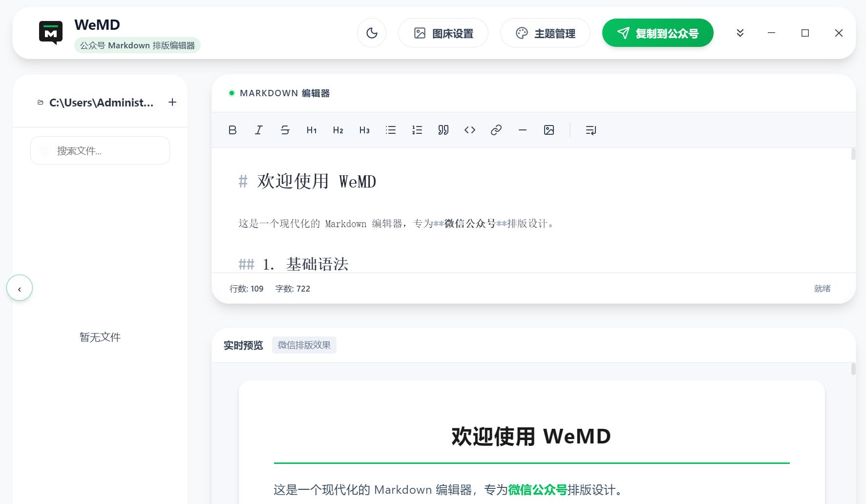Place cursor in the editor intro paragraph
This screenshot has height=504, width=866.
(x=397, y=224)
